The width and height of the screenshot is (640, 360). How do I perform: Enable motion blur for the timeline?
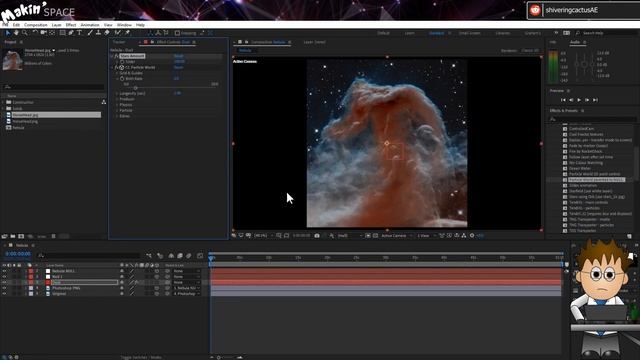(x=189, y=256)
